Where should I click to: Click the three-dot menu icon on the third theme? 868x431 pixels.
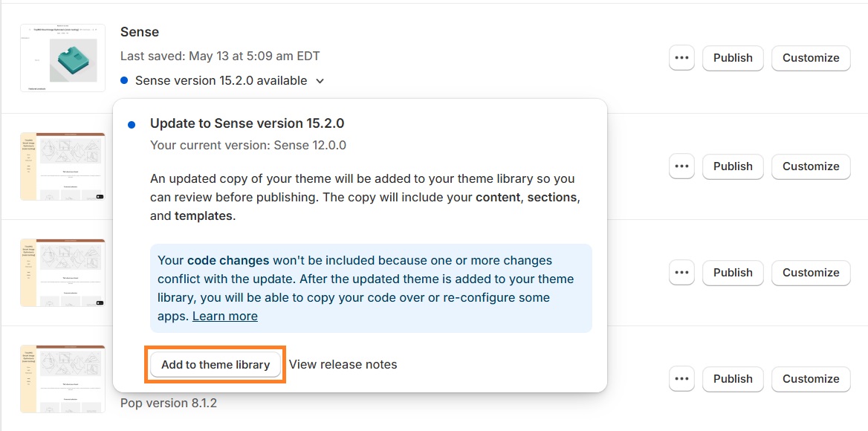(681, 273)
